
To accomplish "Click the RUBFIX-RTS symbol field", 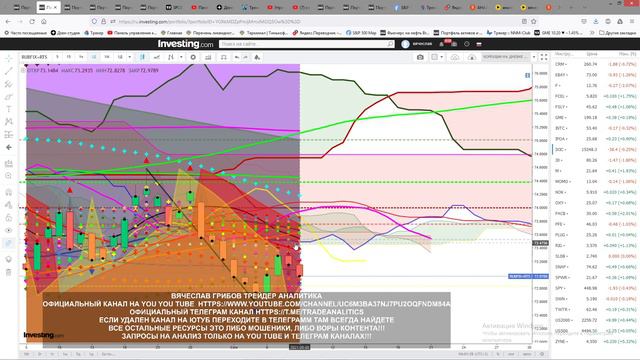I will point(35,57).
